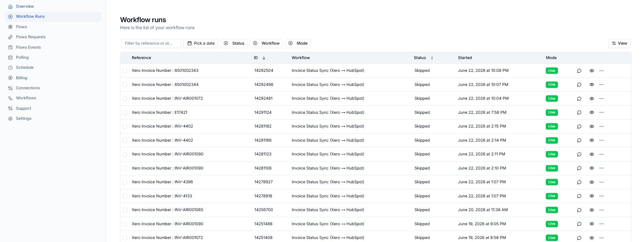
Task: Open comment icon for run 14291124
Action: tap(579, 112)
